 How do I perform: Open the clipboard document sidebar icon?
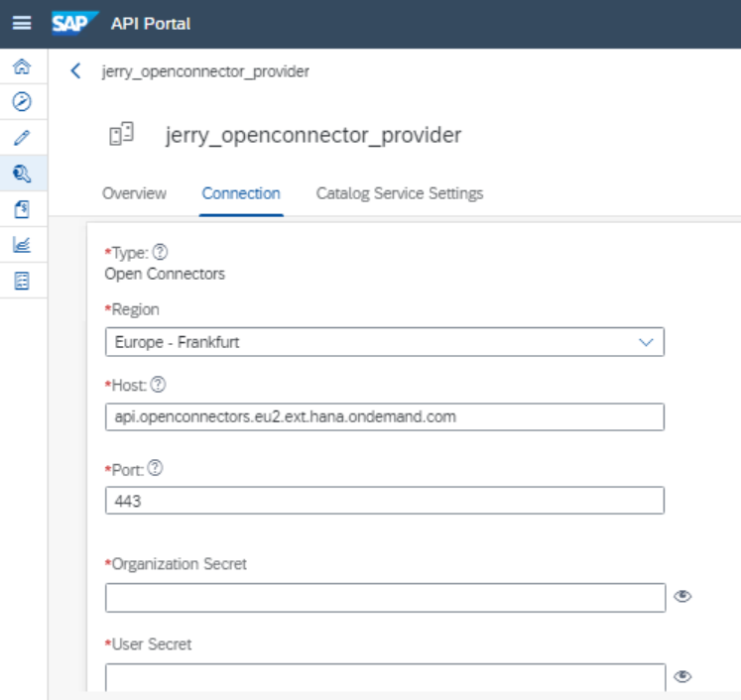22,209
